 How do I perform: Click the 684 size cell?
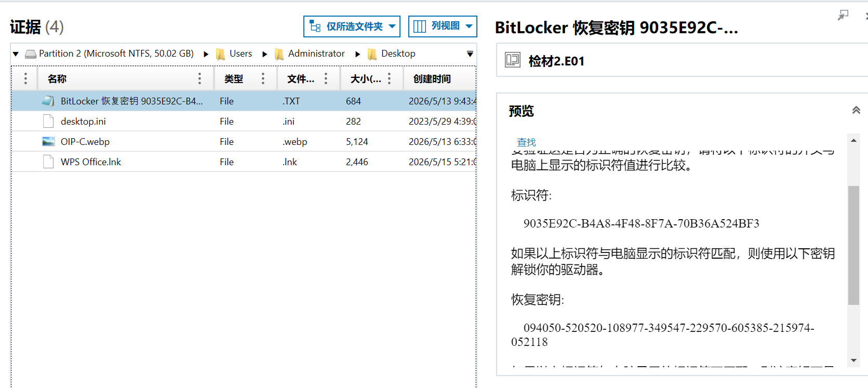[x=353, y=101]
